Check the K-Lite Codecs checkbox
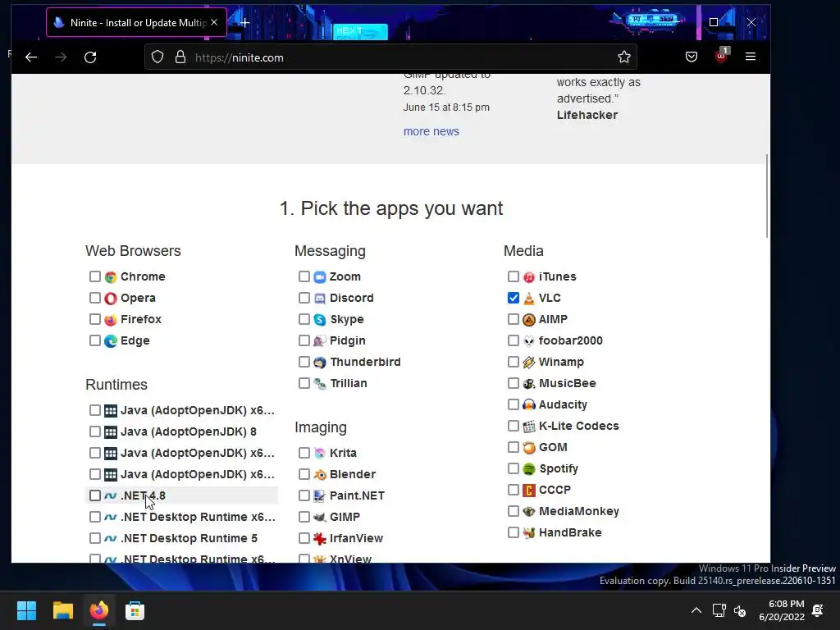The height and width of the screenshot is (630, 840). pyautogui.click(x=514, y=426)
